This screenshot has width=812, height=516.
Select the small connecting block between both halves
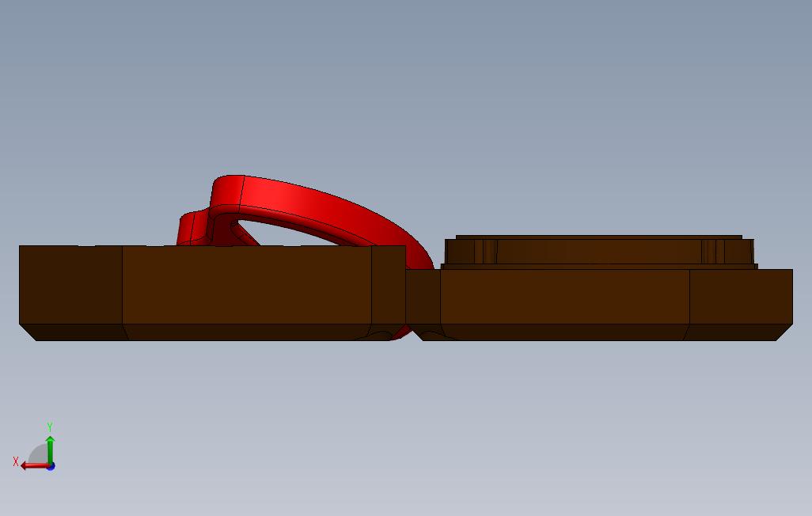coord(423,298)
